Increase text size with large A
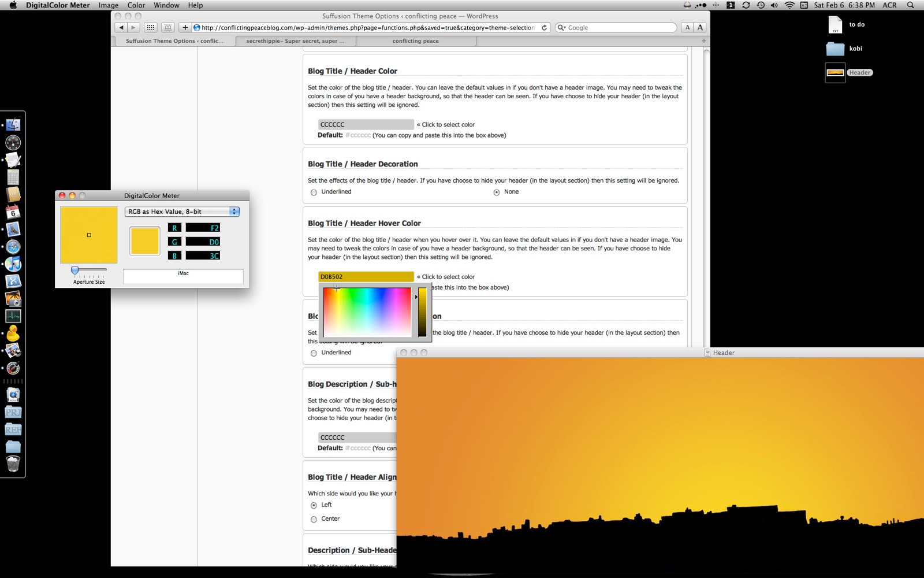The height and width of the screenshot is (578, 924). tap(700, 27)
